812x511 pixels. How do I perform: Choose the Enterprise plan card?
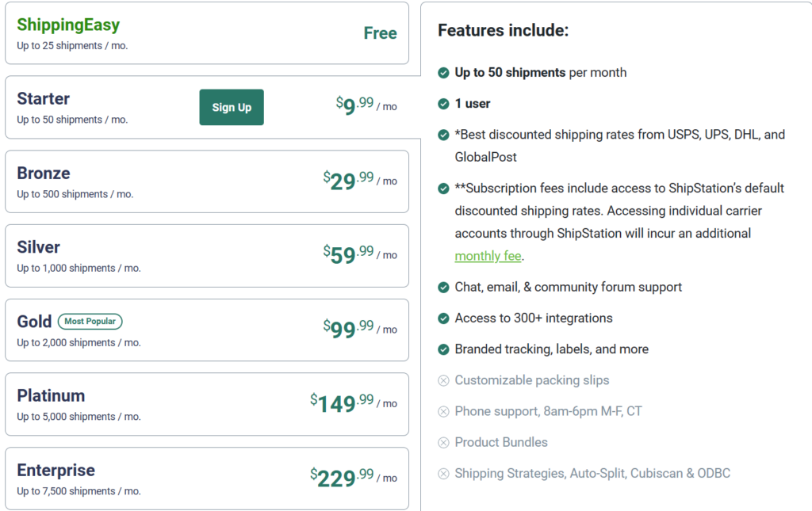[x=206, y=479]
